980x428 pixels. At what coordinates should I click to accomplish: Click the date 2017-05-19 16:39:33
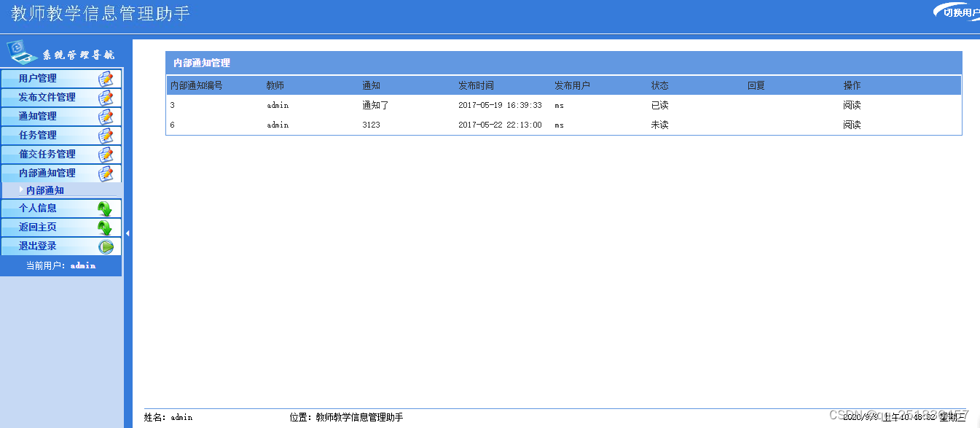(500, 105)
